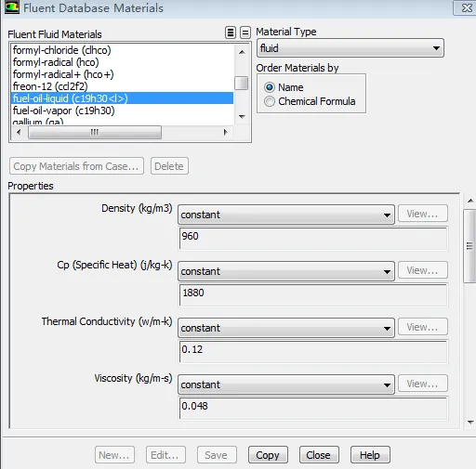The height and width of the screenshot is (469, 476).
Task: Open the Density method dropdown
Action: (286, 215)
